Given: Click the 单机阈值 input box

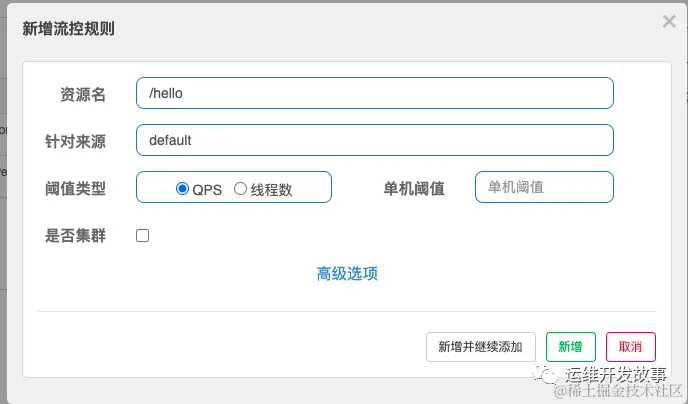Looking at the screenshot, I should [x=544, y=187].
